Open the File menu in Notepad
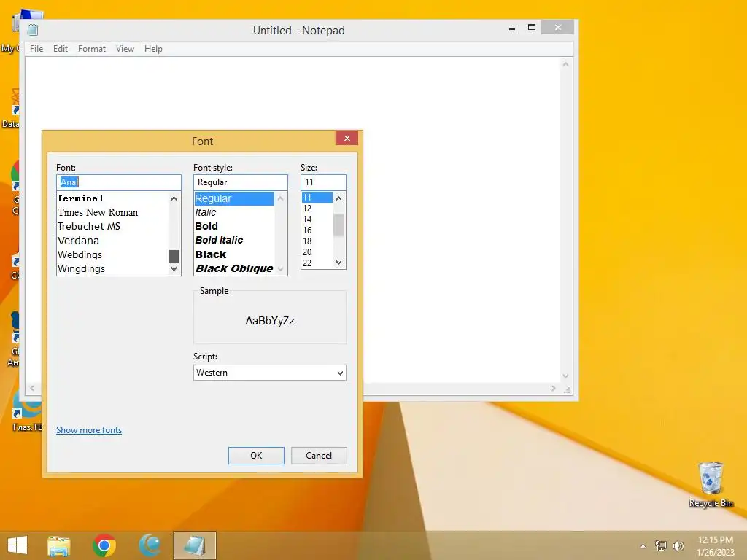747x560 pixels. coord(36,49)
